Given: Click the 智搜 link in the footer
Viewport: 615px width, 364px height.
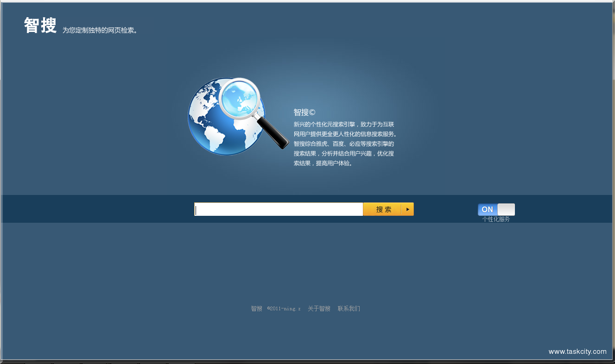Looking at the screenshot, I should point(256,308).
